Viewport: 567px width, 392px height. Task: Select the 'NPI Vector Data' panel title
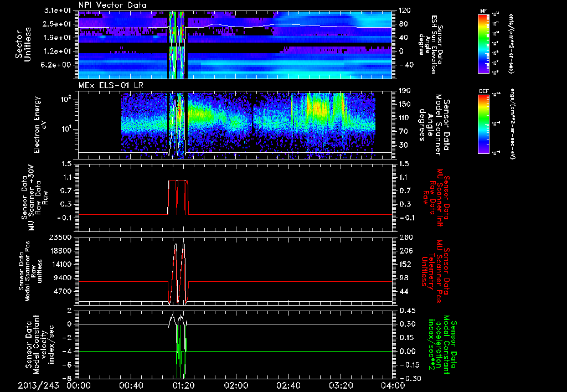click(112, 5)
